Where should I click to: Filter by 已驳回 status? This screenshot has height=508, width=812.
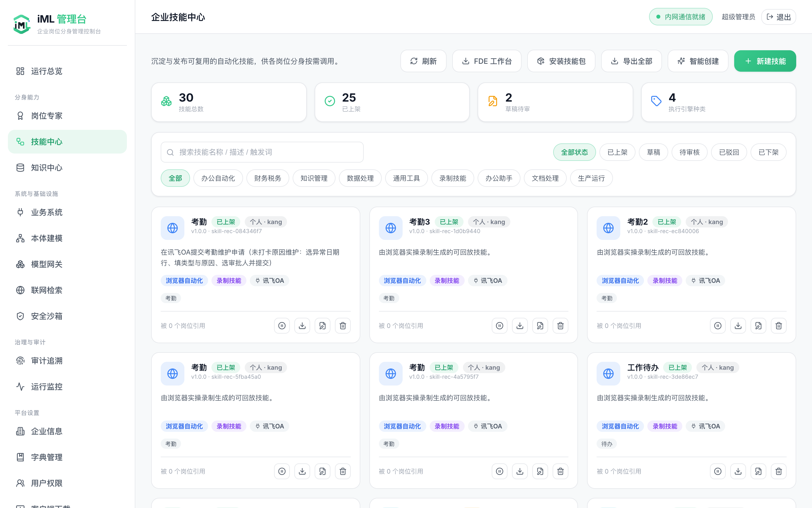[x=729, y=152]
